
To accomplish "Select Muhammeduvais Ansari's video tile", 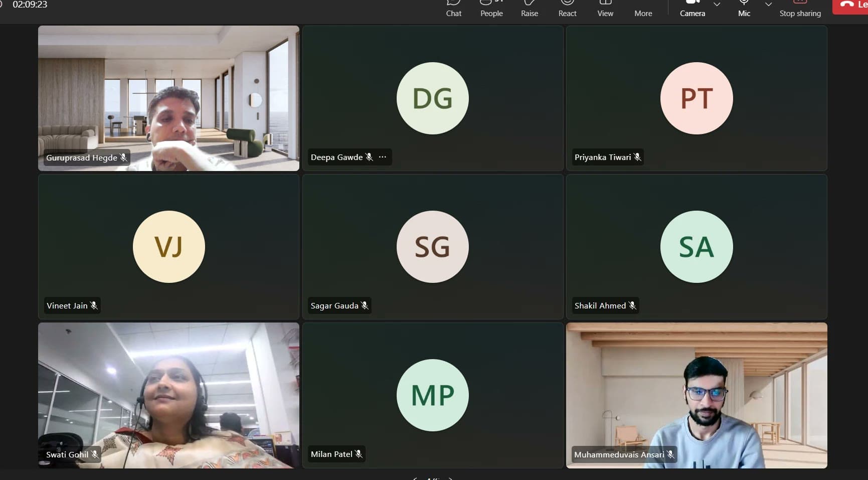I will click(x=697, y=395).
